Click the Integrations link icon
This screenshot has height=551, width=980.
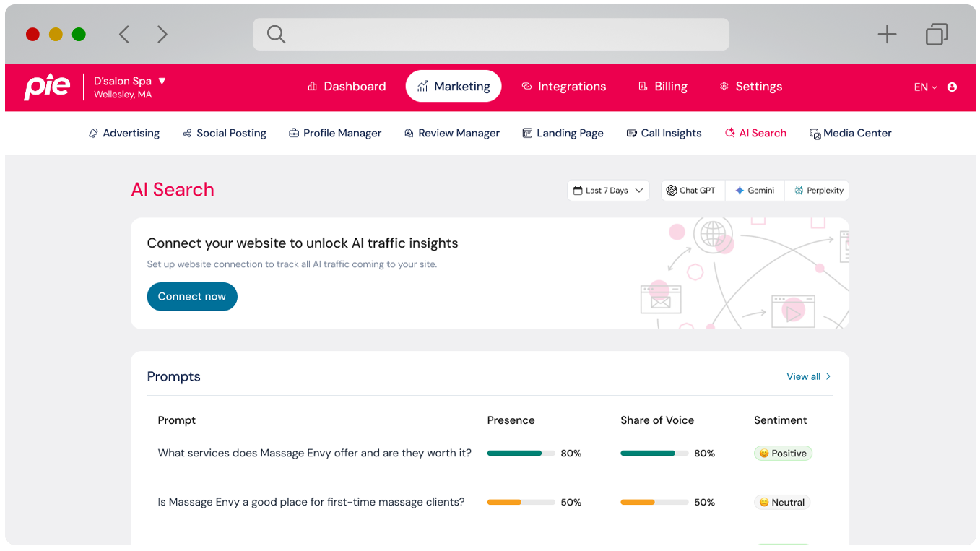[526, 87]
